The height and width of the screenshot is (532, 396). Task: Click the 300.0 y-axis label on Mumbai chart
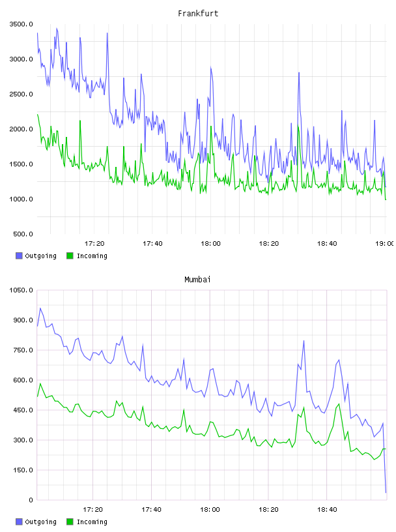[x=23, y=440]
